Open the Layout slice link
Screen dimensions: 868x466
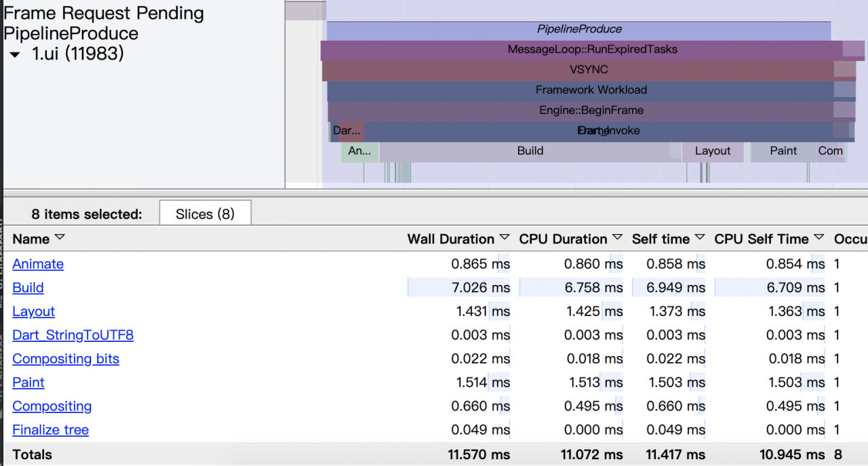(33, 311)
